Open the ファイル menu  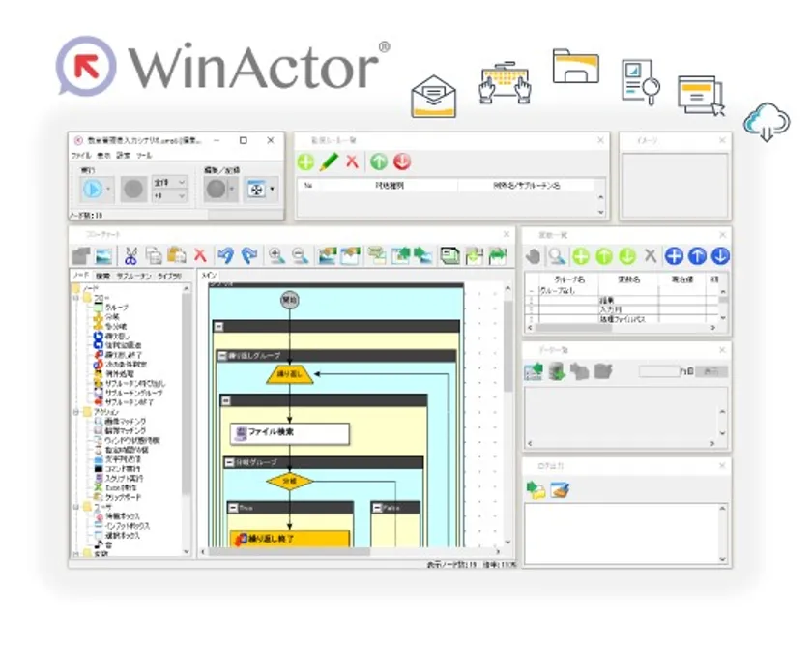(81, 155)
